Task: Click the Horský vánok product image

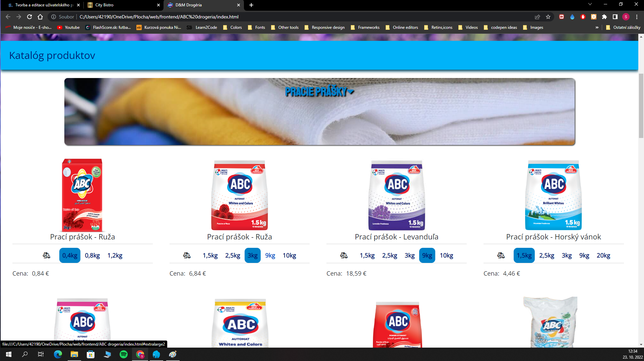Action: point(554,195)
